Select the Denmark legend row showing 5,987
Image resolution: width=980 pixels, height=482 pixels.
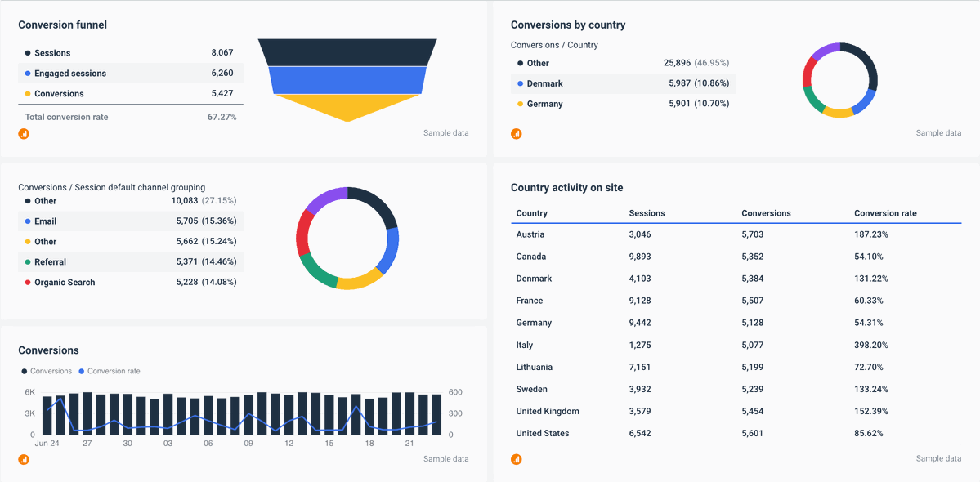point(623,83)
